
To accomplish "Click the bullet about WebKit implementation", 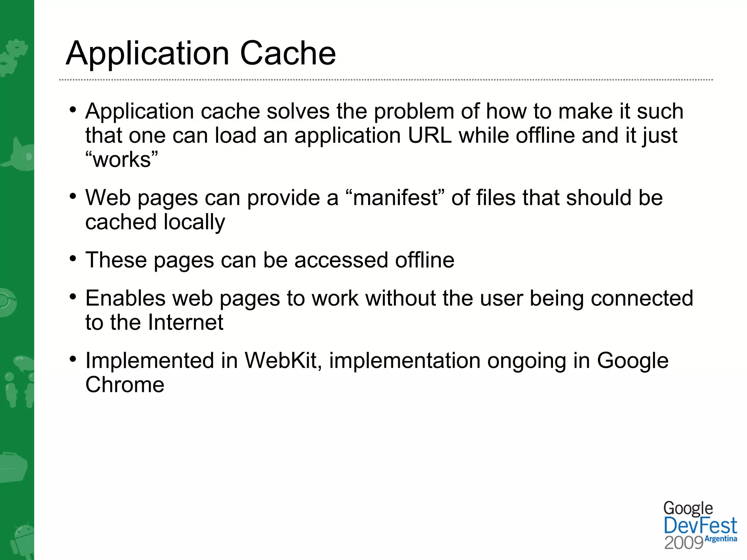I will pyautogui.click(x=377, y=361).
